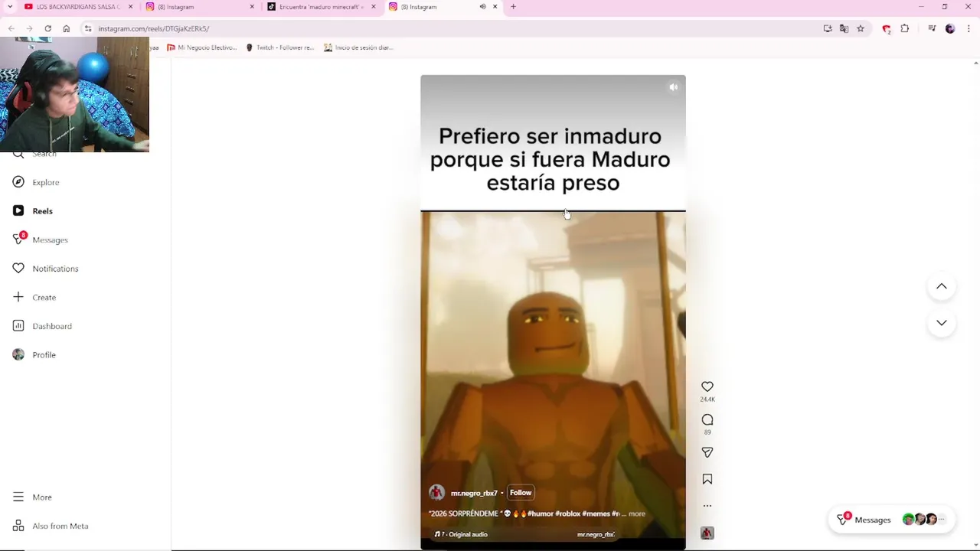Open the reel's three-dot options
This screenshot has height=551, width=980.
pyautogui.click(x=707, y=506)
